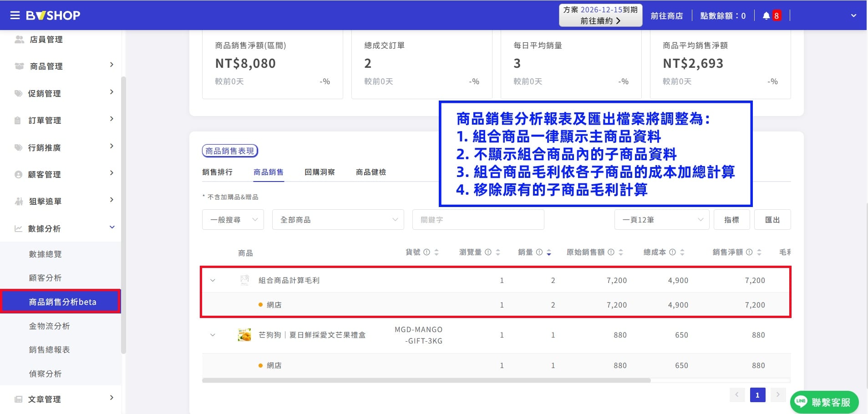Screen dimensions: 868x414
Task: Click the 促銷管理 tag icon
Action: [x=18, y=93]
